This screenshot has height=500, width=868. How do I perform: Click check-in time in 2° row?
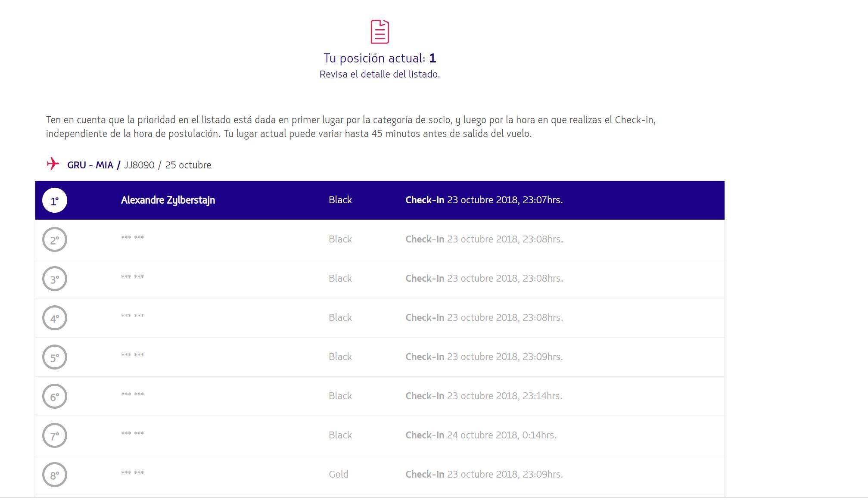coord(484,239)
